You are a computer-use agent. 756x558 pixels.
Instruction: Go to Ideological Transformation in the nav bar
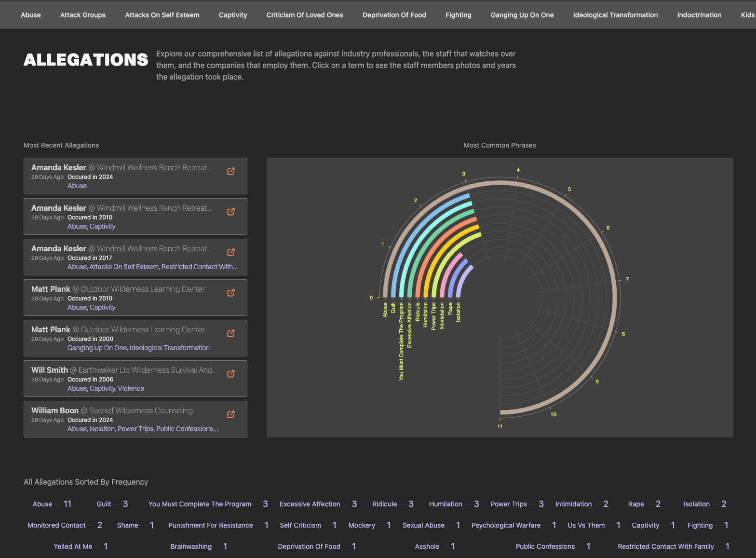pos(615,15)
